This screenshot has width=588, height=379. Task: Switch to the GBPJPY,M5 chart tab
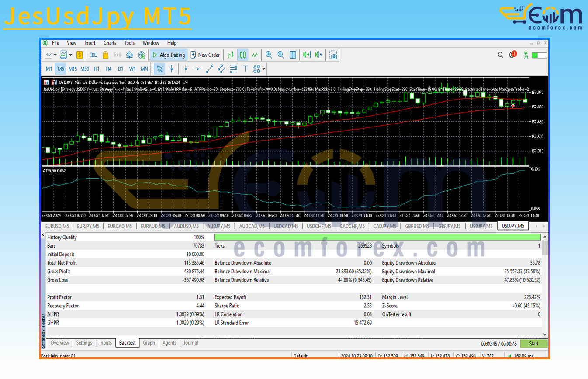(x=449, y=226)
